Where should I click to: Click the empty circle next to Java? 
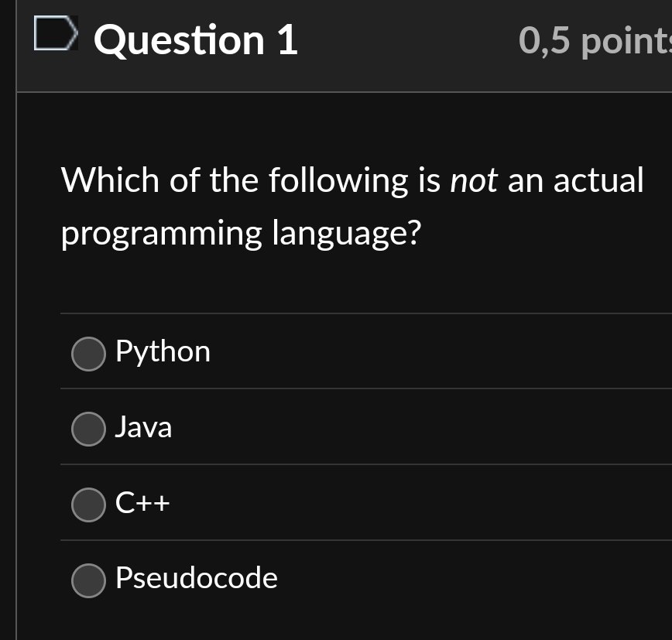[88, 429]
